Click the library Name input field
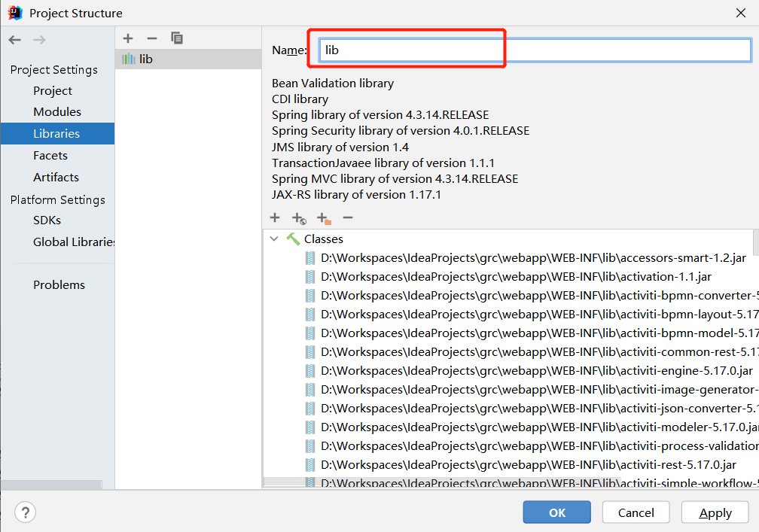Viewport: 759px width, 532px height. pos(535,50)
